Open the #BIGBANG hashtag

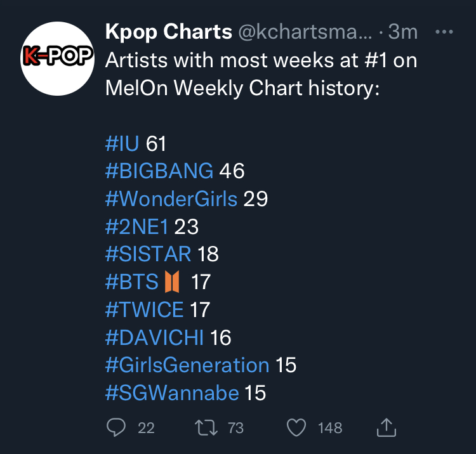click(x=159, y=171)
